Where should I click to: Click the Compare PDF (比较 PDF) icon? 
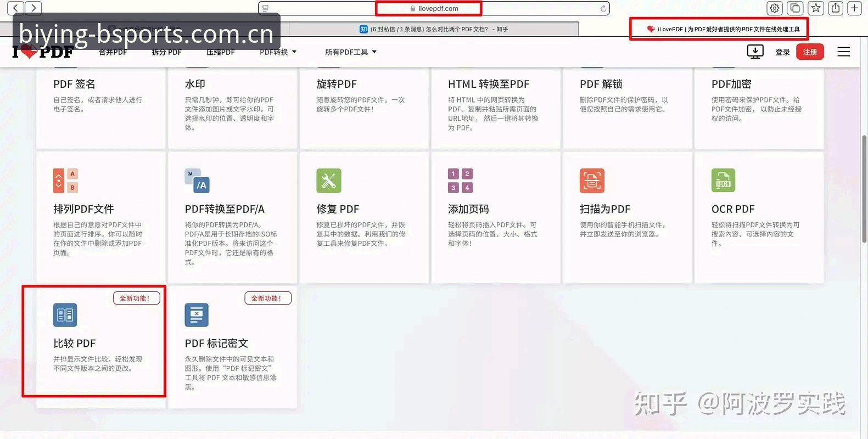tap(65, 315)
